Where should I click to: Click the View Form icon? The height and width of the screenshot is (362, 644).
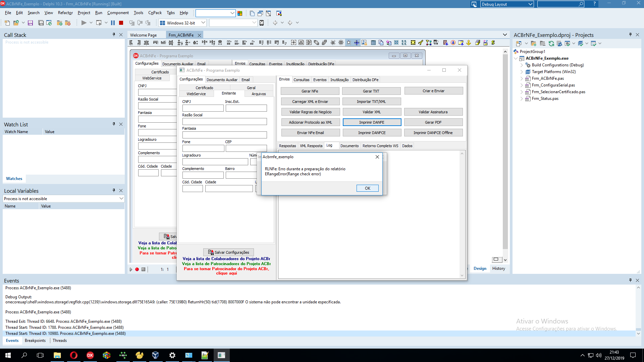(260, 13)
